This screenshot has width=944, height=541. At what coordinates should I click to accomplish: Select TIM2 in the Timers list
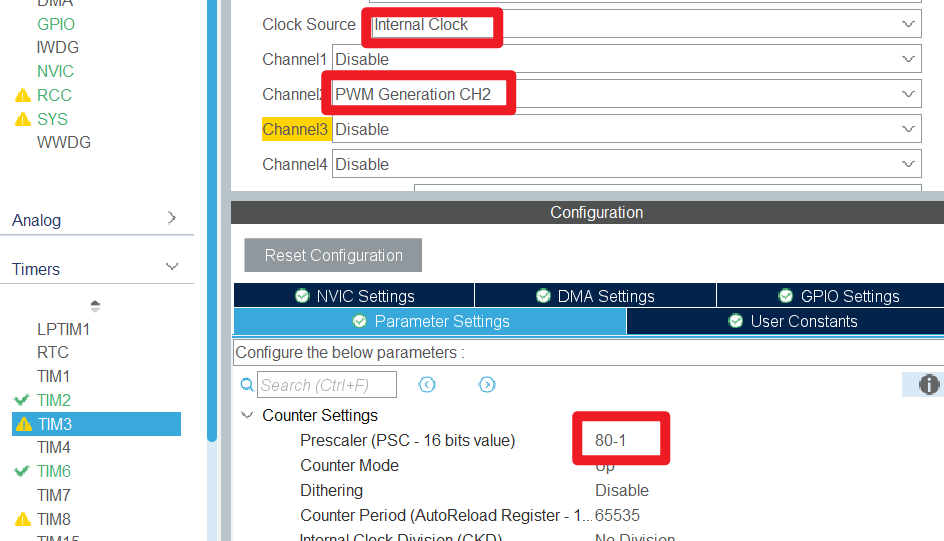pos(54,400)
